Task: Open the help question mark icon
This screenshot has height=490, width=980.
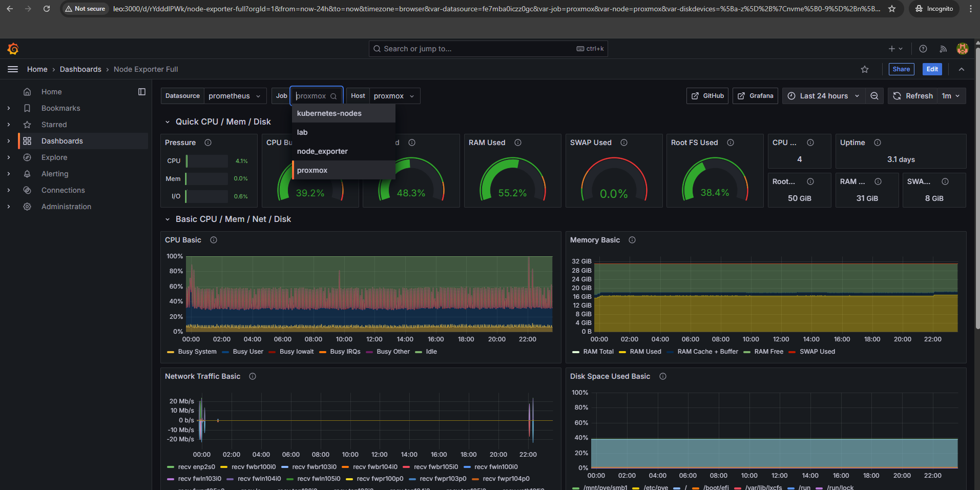Action: [x=923, y=49]
